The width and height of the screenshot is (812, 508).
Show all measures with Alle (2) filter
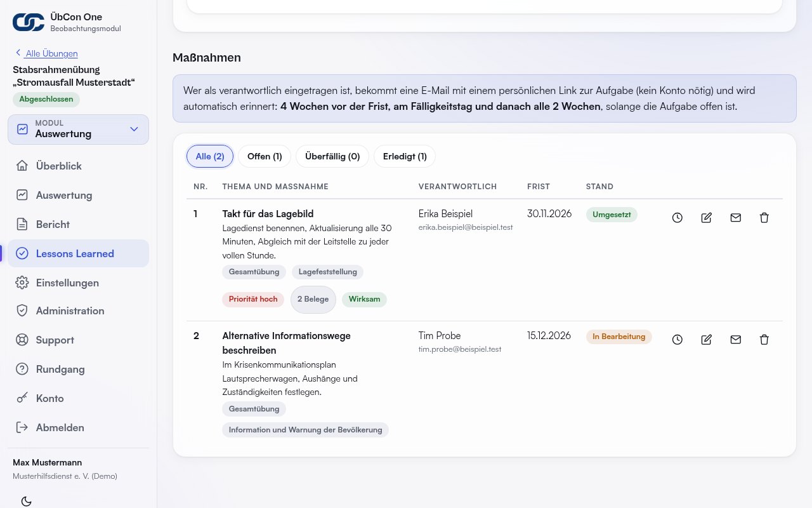210,156
